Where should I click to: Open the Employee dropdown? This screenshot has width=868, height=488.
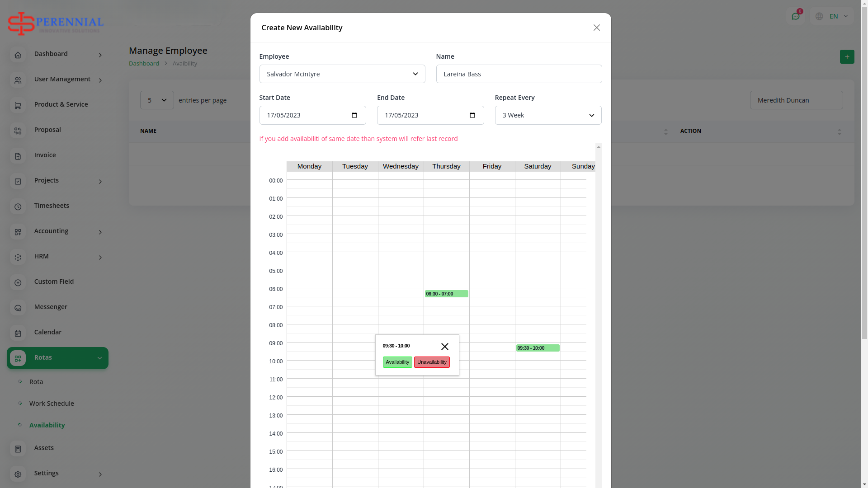[342, 74]
